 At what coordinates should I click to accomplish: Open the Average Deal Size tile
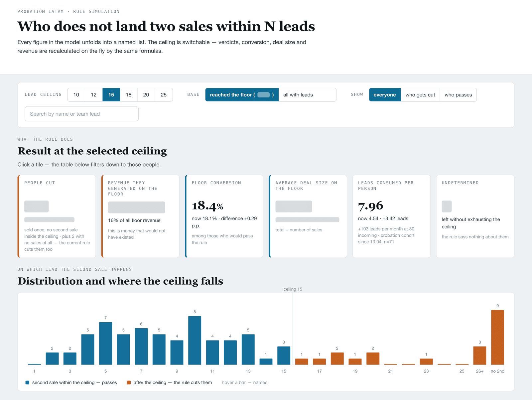coord(308,216)
